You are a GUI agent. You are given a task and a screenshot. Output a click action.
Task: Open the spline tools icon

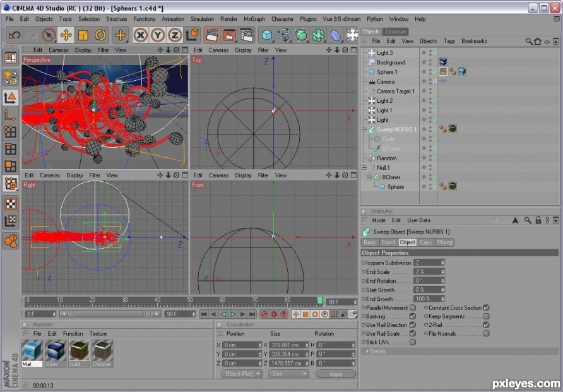pyautogui.click(x=283, y=35)
